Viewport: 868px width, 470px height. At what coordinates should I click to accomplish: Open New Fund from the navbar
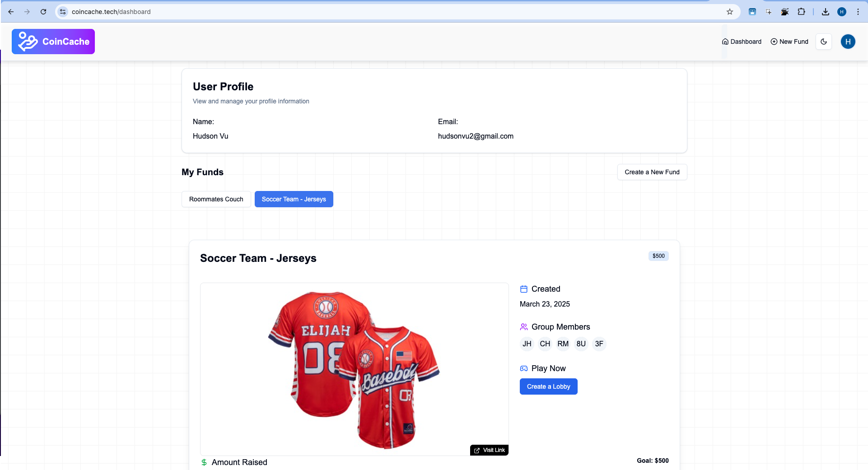[789, 42]
